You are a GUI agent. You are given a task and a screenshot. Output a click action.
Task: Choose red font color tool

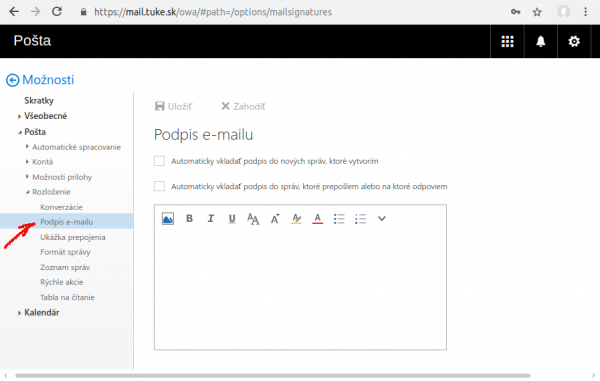317,219
